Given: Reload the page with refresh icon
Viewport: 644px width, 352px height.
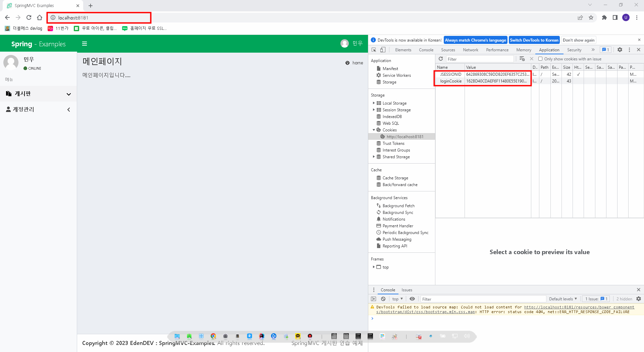Looking at the screenshot, I should (x=29, y=17).
